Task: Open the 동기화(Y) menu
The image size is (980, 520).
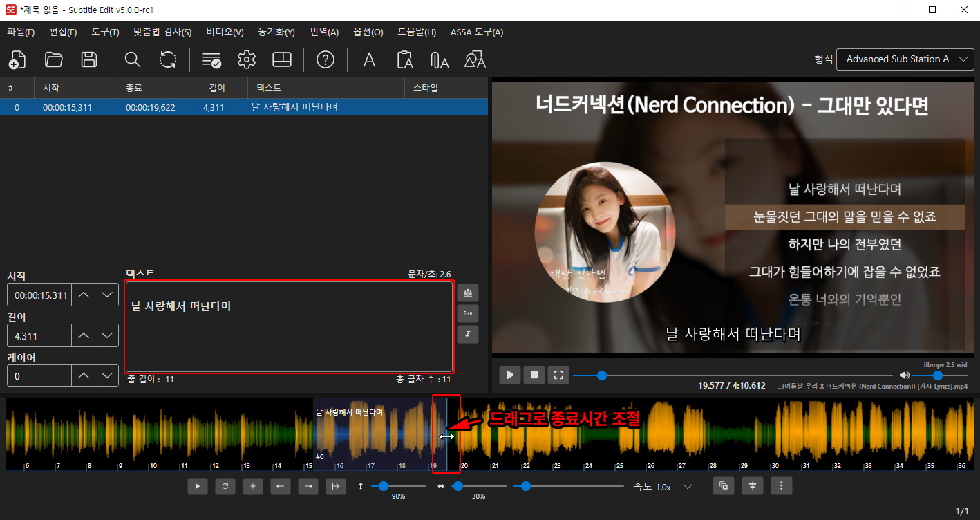Action: point(276,32)
